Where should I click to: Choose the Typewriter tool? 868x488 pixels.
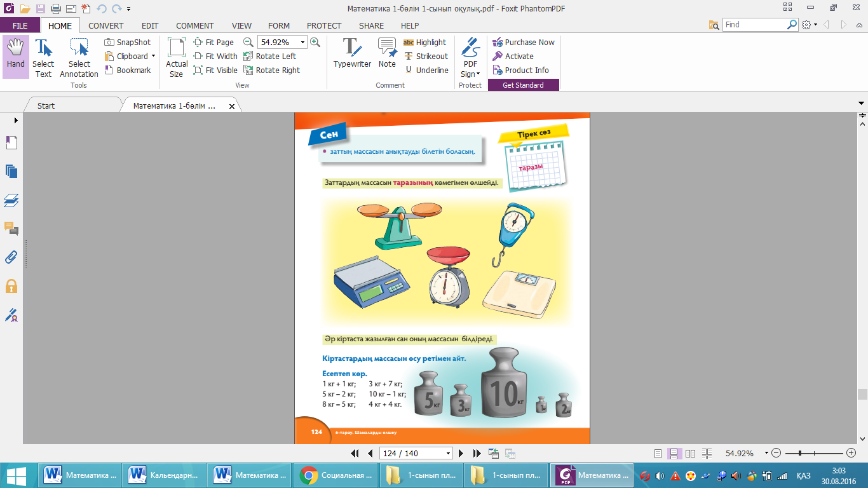pyautogui.click(x=352, y=53)
